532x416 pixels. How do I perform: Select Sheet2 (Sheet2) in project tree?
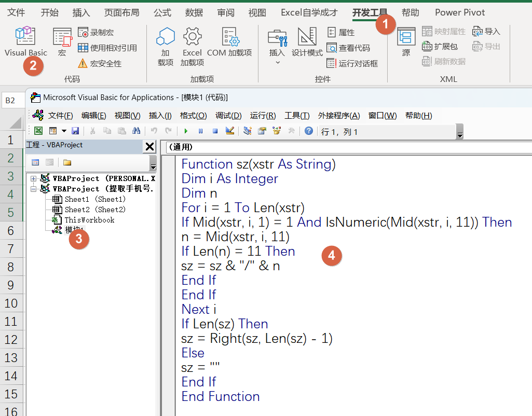point(89,210)
